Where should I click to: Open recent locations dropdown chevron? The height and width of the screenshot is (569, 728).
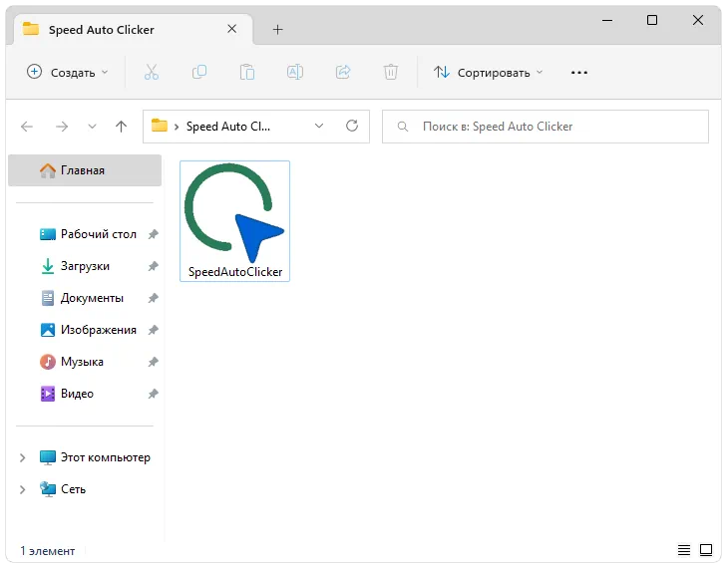coord(92,127)
